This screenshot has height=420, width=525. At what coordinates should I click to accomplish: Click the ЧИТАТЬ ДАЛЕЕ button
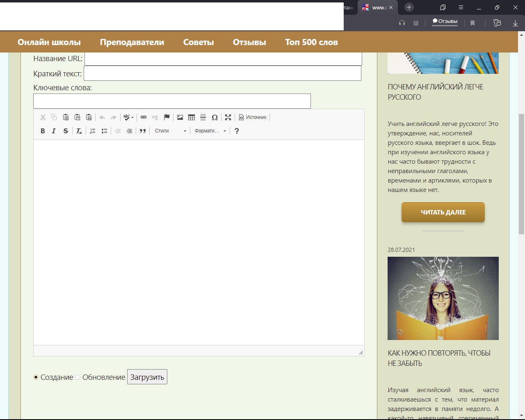pos(443,212)
